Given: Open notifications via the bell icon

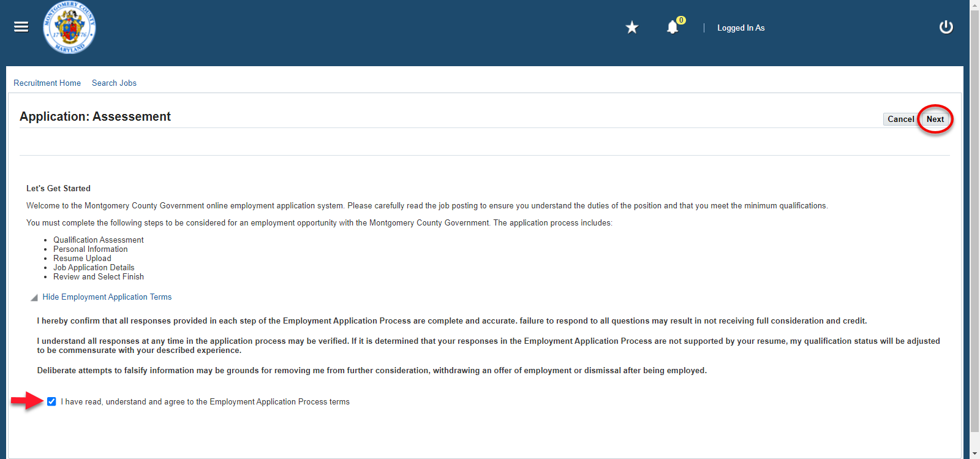Looking at the screenshot, I should (x=672, y=28).
